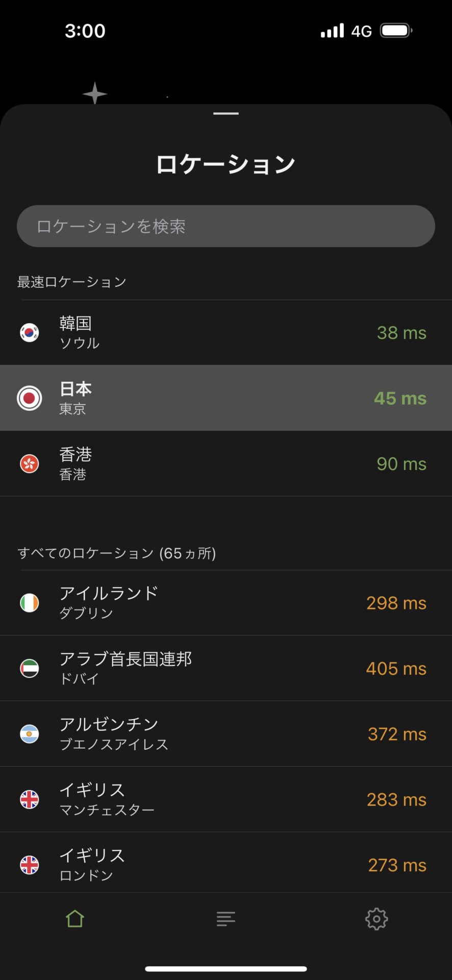Viewport: 452px width, 980px height.
Task: Tap the 273 ms latency for ロンドン
Action: tap(397, 865)
